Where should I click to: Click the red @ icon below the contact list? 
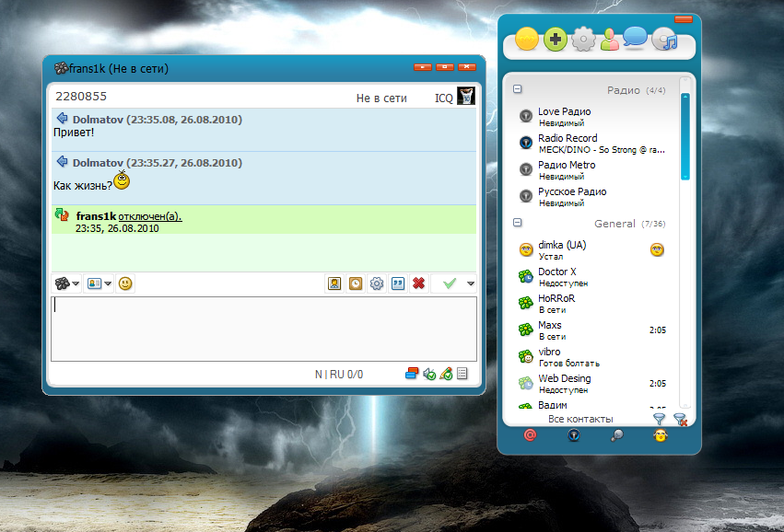tap(530, 435)
